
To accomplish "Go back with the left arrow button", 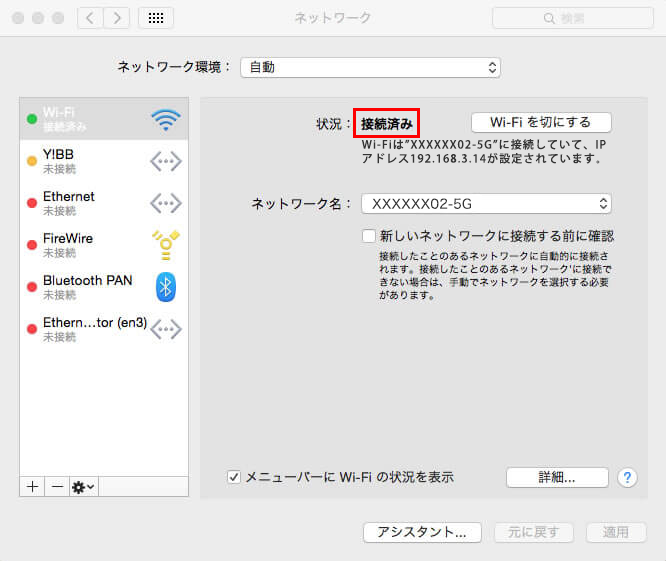I will [90, 18].
